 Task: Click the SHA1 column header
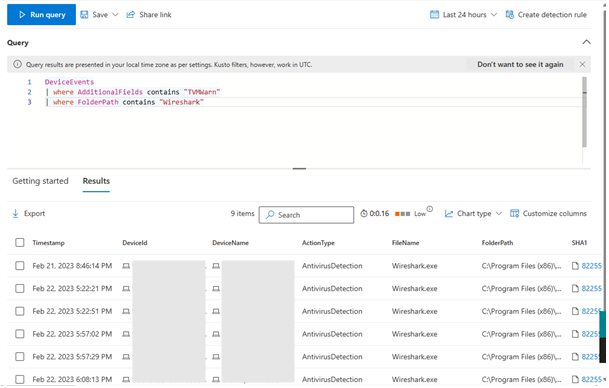point(579,243)
